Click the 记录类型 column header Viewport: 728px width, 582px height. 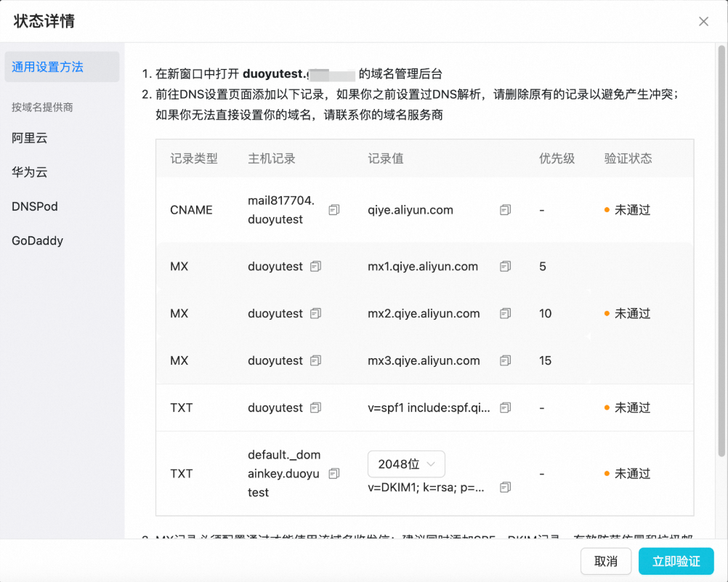[193, 158]
